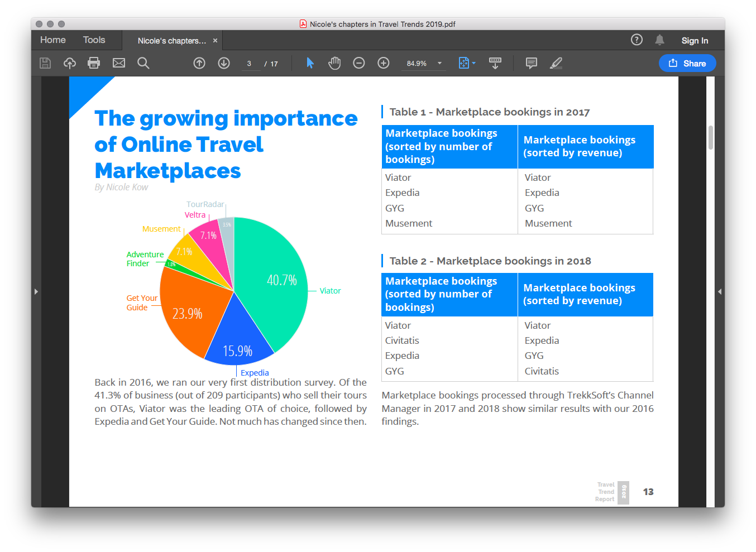Zoom out with minus icon
756x552 pixels.
359,63
